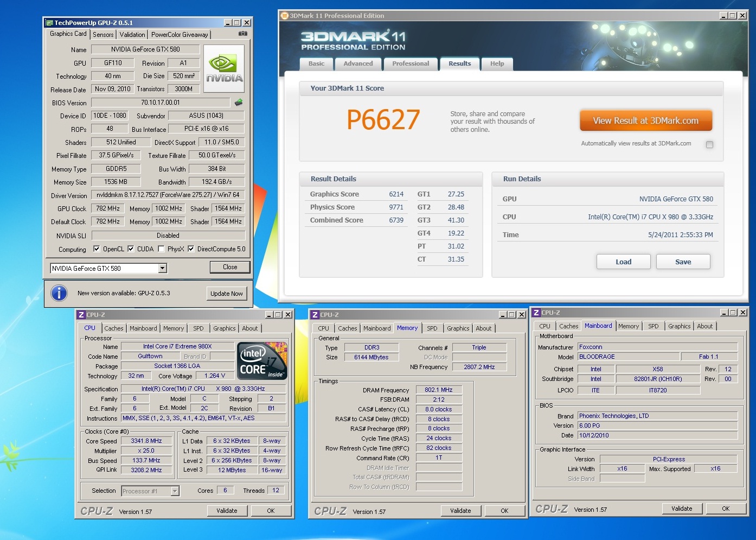
Task: Click the Physics Score value 9771
Action: click(396, 207)
